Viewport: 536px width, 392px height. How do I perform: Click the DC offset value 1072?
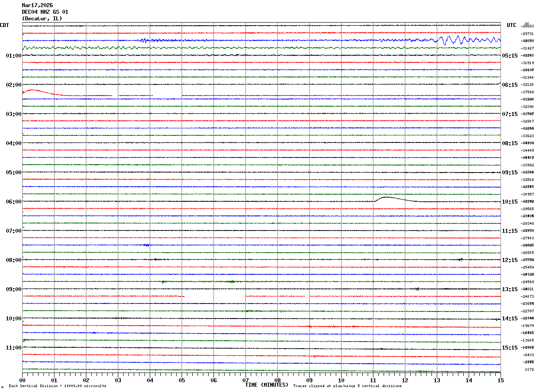tap(529, 369)
